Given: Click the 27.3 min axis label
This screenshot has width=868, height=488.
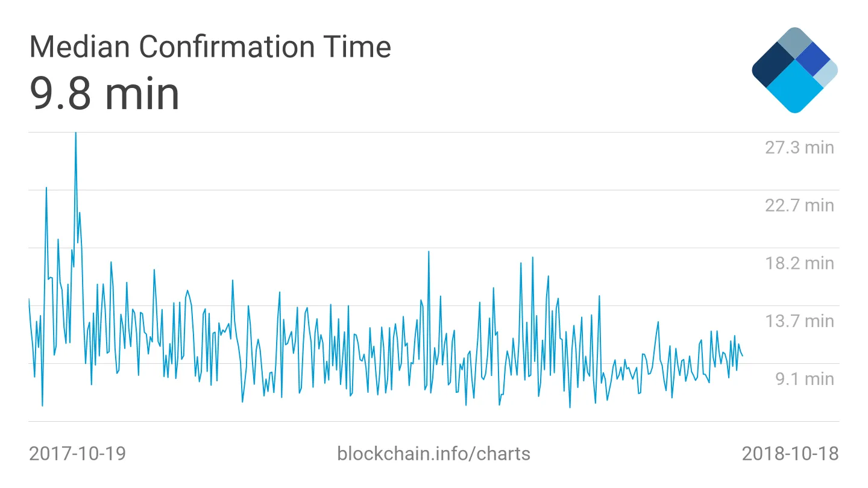Looking at the screenshot, I should click(x=799, y=147).
